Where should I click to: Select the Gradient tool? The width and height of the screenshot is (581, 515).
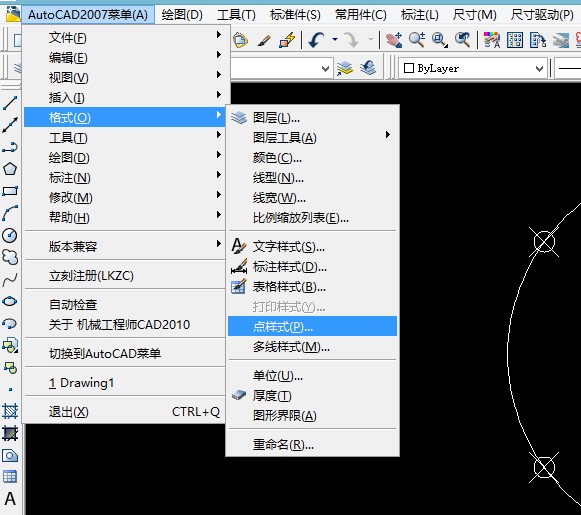(x=10, y=433)
